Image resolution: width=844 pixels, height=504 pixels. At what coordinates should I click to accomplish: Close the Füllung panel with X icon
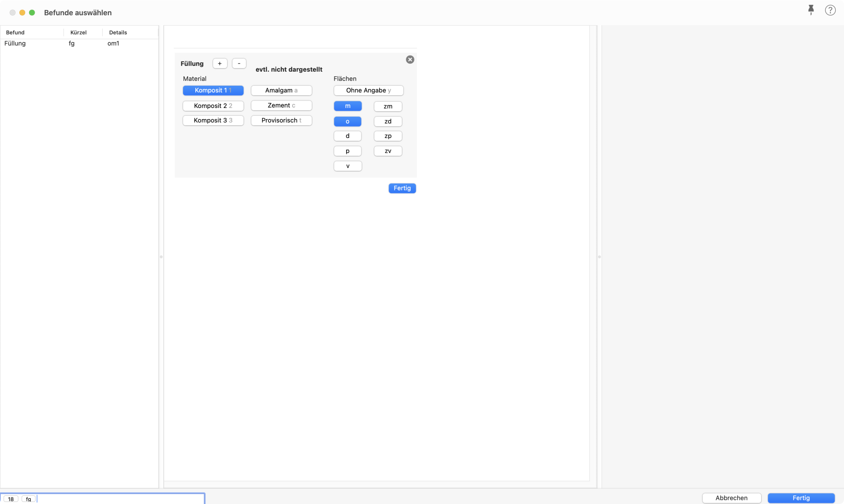(x=410, y=60)
